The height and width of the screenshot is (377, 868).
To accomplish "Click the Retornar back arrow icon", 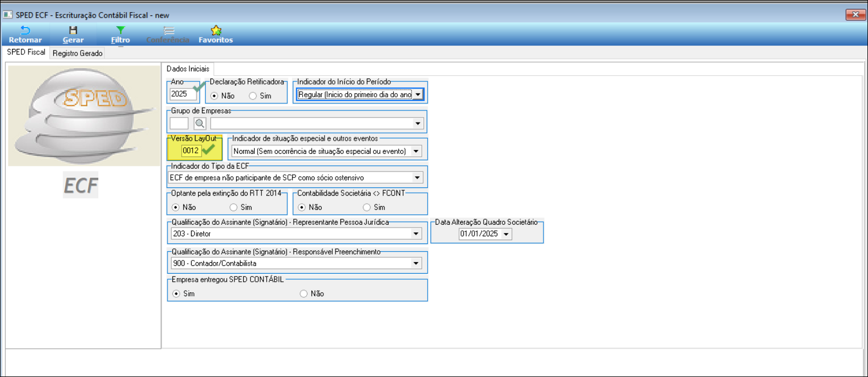I will point(25,30).
